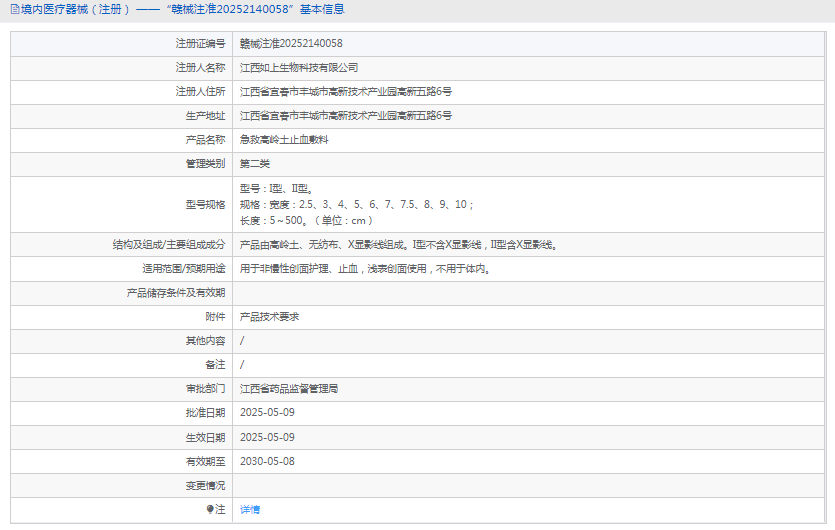Screen dimensions: 835x530
Task: Click the 注册证编号 label
Action: [x=201, y=44]
